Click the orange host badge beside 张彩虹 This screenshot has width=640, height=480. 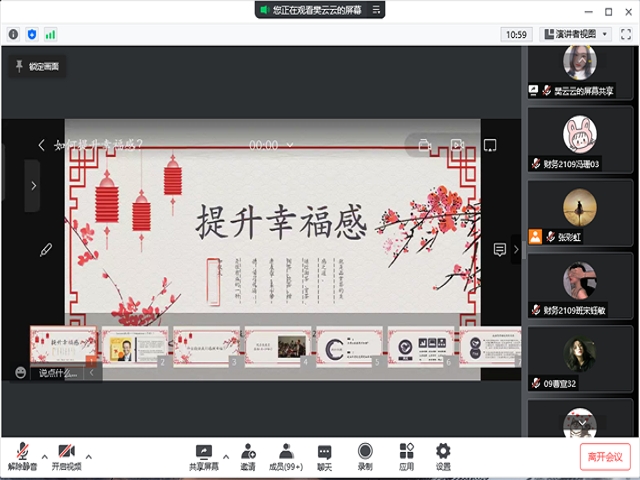535,237
